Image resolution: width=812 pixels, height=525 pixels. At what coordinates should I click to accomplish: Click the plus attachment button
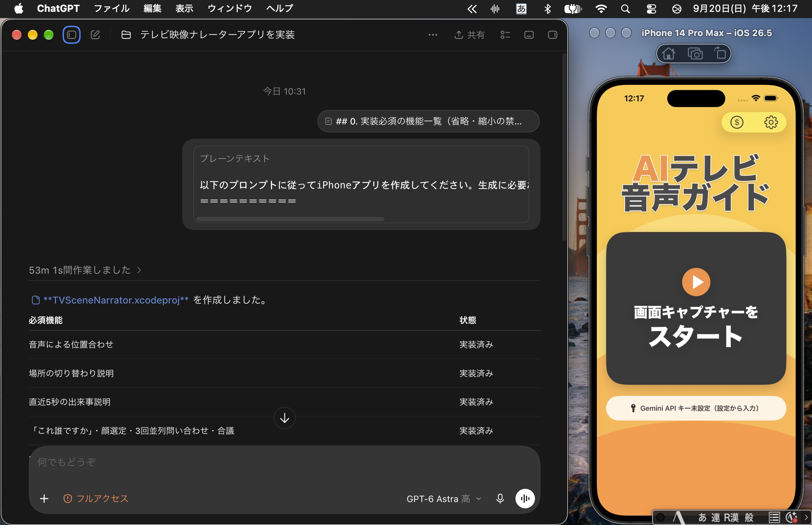(44, 499)
